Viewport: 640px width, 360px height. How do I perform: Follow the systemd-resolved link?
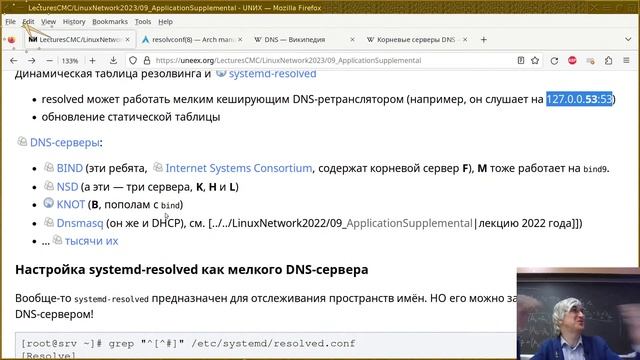coord(272,74)
